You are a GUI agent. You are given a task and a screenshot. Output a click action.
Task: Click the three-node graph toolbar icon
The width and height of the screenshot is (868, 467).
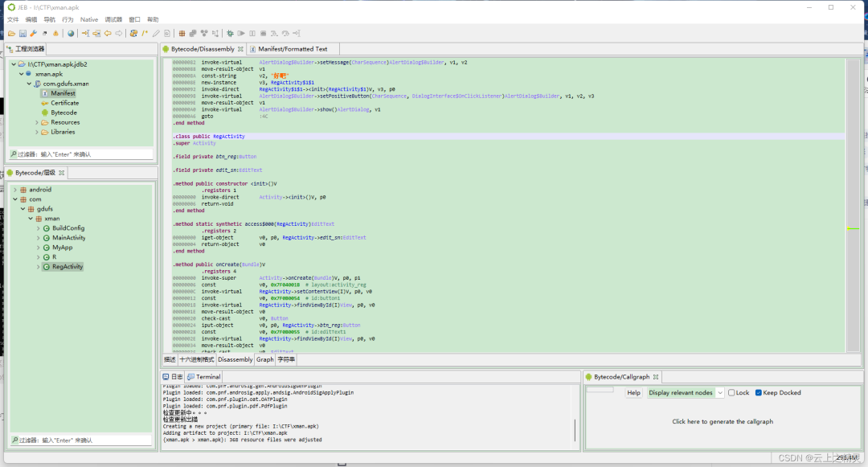coord(204,33)
